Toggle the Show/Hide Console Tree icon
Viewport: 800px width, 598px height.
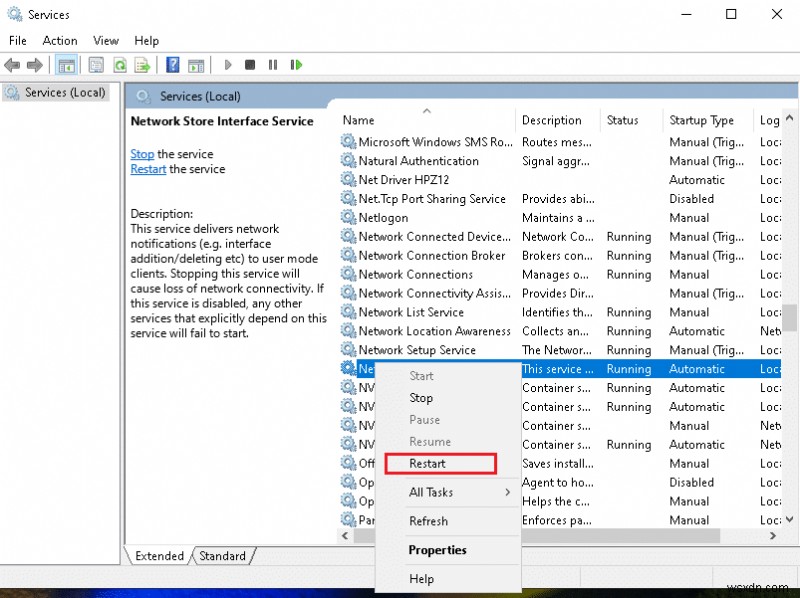pos(66,65)
